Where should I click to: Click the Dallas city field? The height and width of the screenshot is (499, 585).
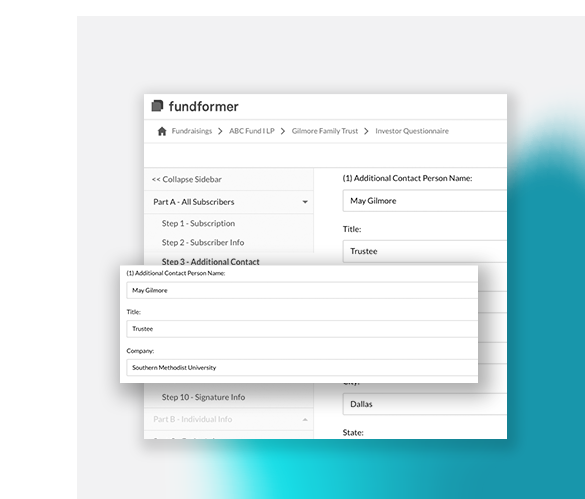pos(425,404)
